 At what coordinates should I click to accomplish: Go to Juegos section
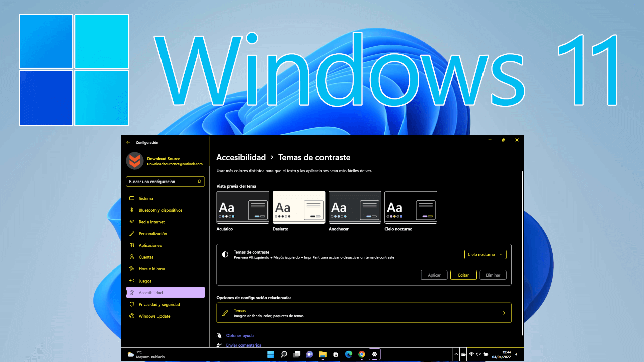165,281
